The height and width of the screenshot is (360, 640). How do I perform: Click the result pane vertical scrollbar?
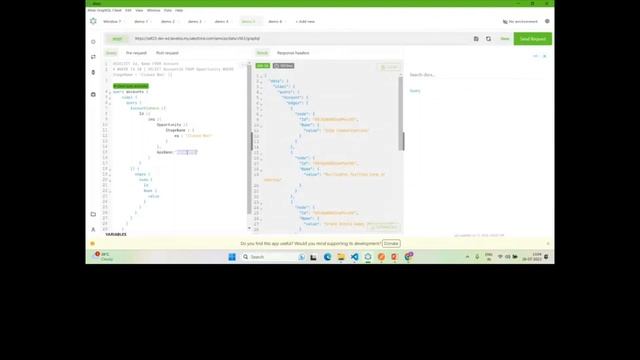click(x=401, y=114)
